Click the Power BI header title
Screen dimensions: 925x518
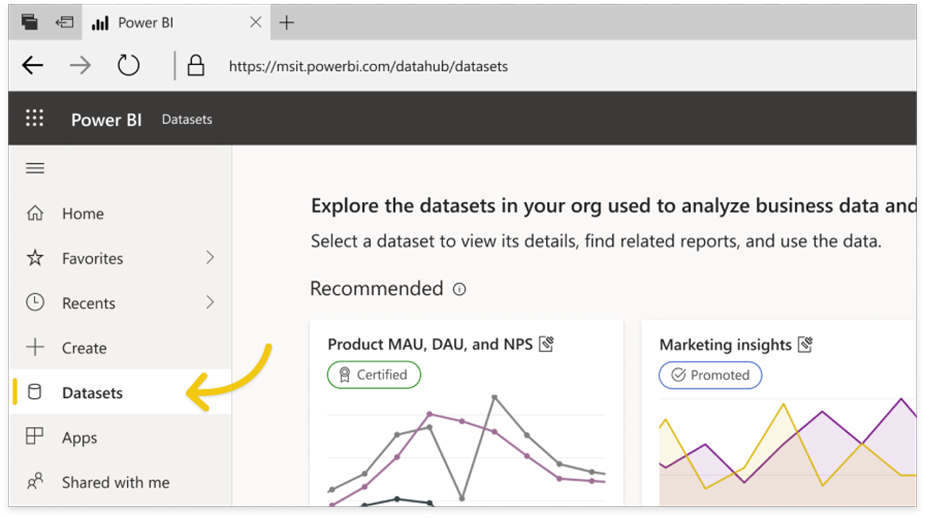[x=106, y=120]
